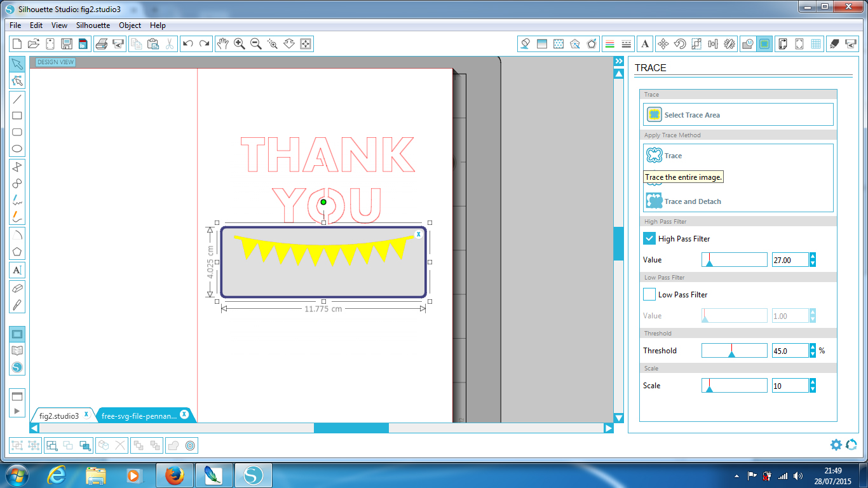Open the Help menu
Viewport: 868px width, 488px height.
pos(158,25)
